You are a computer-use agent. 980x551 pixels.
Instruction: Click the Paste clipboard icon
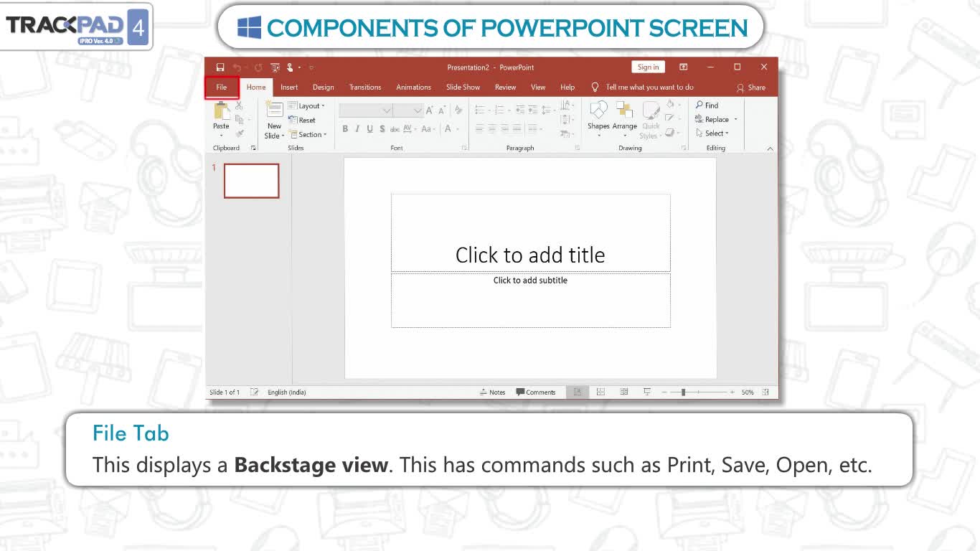pos(222,110)
